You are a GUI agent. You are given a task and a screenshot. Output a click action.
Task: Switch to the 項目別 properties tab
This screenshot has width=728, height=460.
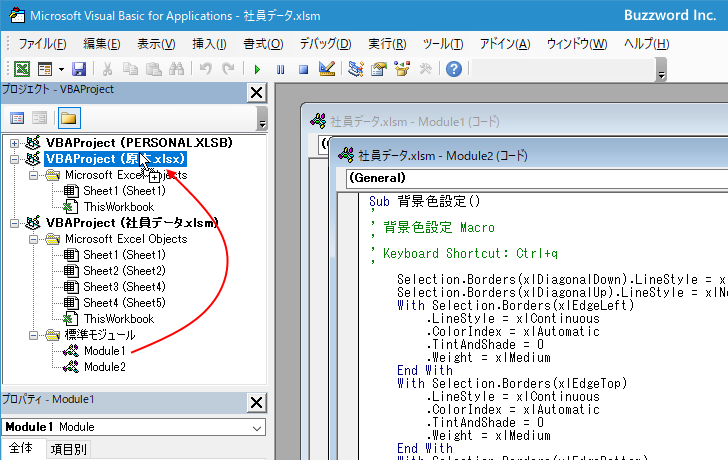tap(68, 449)
